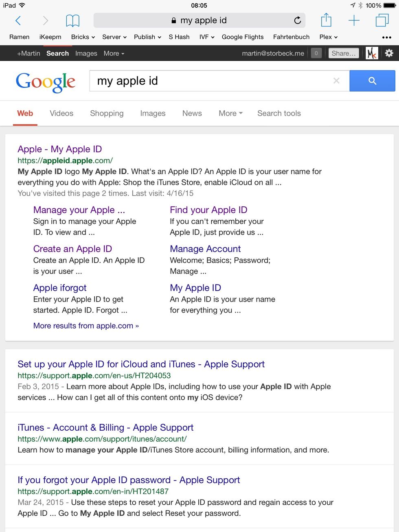The width and height of the screenshot is (399, 532).
Task: Click the itunes/account support URL text
Action: pos(102,439)
